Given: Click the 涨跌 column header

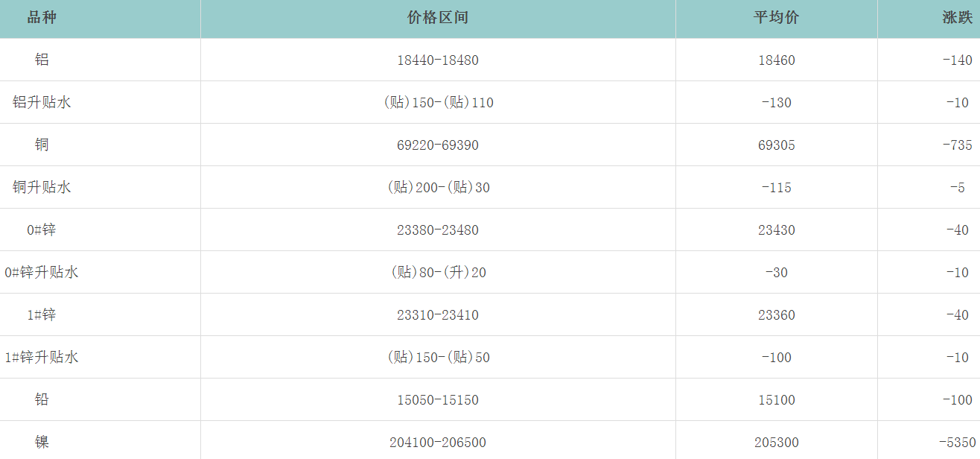Looking at the screenshot, I should click(x=957, y=18).
